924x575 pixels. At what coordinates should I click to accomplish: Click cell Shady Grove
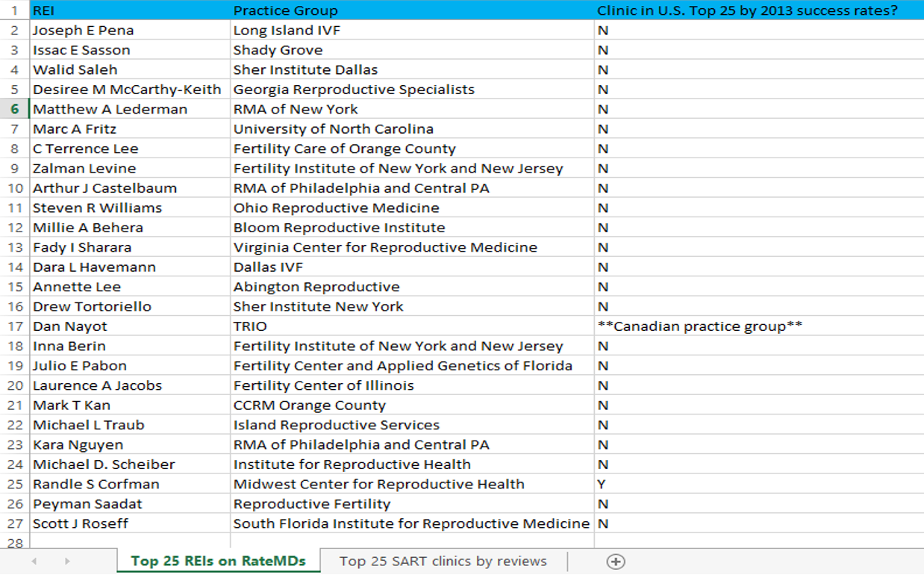click(x=412, y=50)
